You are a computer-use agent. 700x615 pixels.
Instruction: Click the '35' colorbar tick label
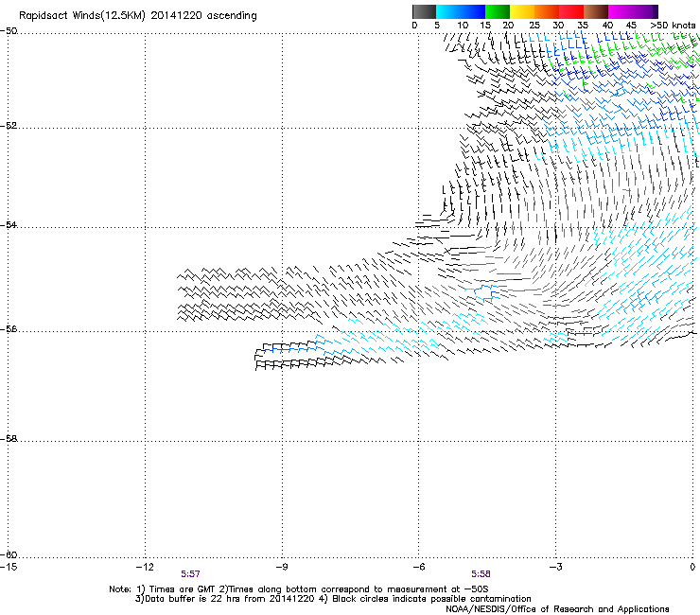click(583, 26)
